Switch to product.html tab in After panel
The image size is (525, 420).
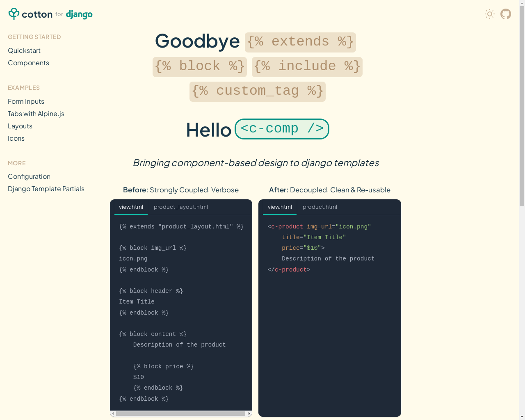[320, 207]
